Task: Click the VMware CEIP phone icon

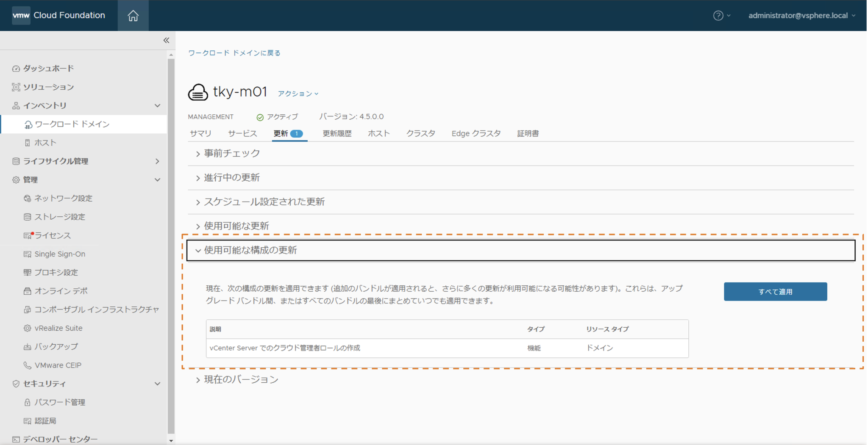Action: pos(28,365)
